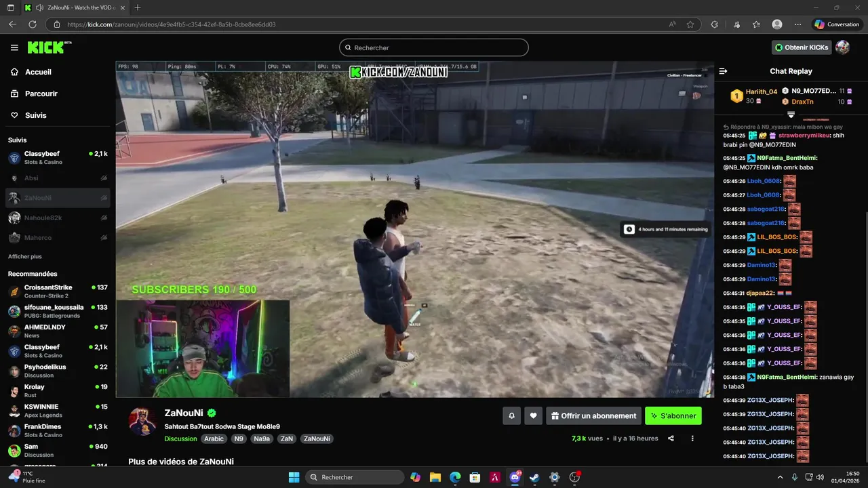Open the ZaNouNi channel name link
This screenshot has height=488, width=868.
(184, 413)
